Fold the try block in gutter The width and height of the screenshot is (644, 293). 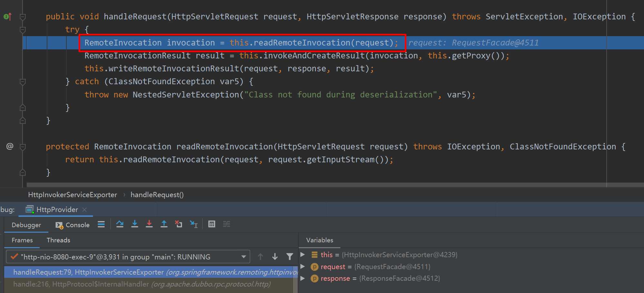pos(23,30)
